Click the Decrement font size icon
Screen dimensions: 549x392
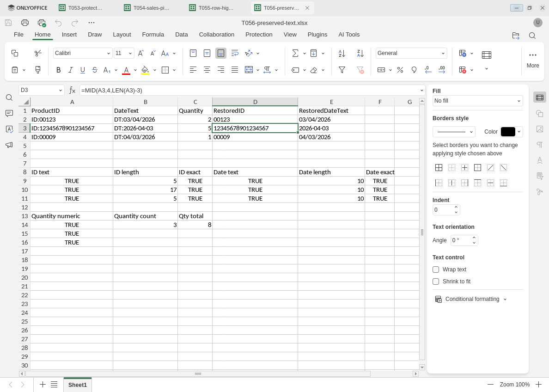(153, 53)
